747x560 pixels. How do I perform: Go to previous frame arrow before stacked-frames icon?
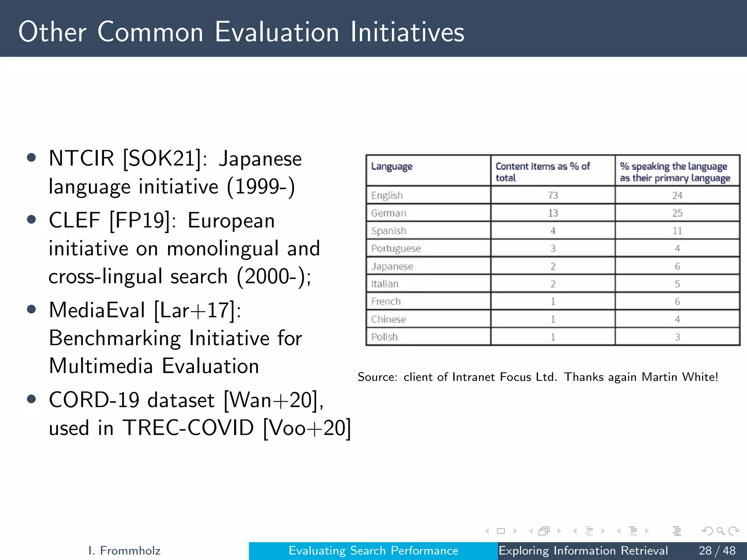pyautogui.click(x=531, y=531)
